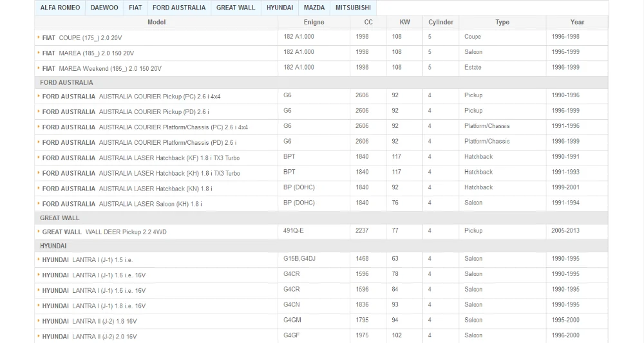Click the Enigne column header
Image resolution: width=644 pixels, height=343 pixels.
pos(314,22)
